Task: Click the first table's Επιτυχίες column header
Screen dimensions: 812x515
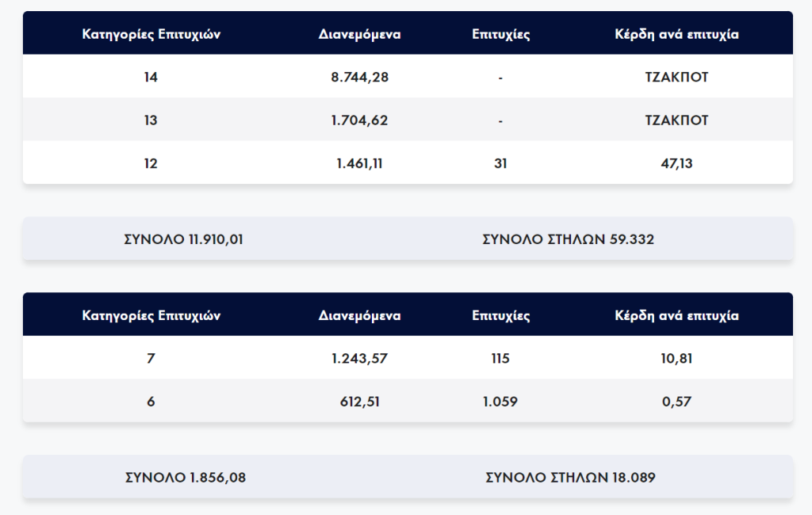Action: (500, 35)
